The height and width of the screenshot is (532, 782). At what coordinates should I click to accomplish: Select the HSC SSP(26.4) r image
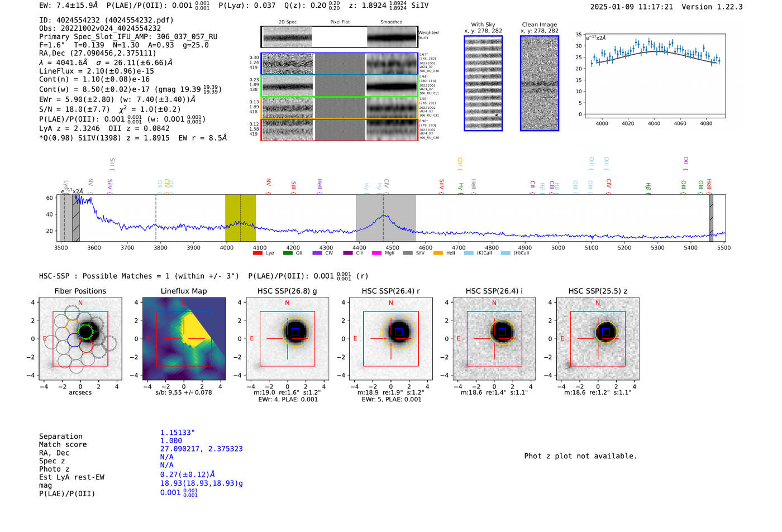[391, 339]
